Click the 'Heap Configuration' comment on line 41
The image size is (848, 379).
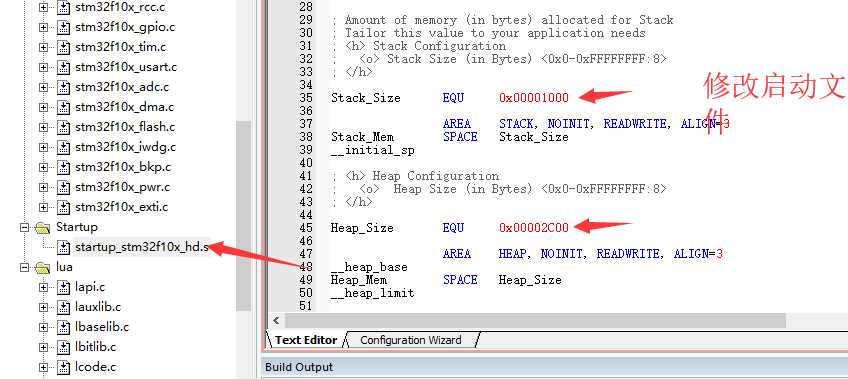436,176
